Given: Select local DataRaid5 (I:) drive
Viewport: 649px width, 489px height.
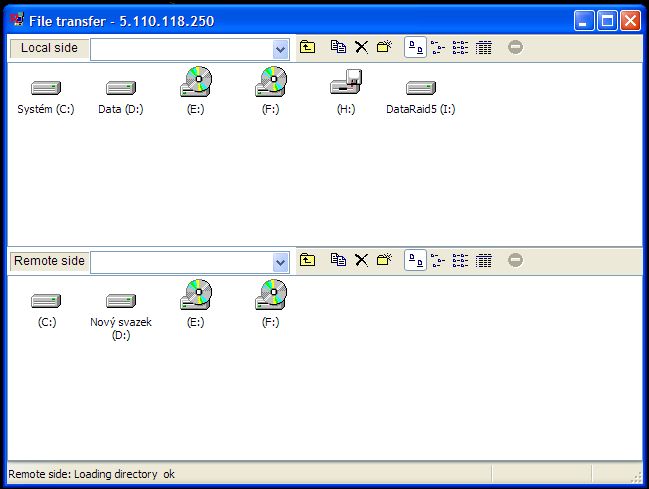Looking at the screenshot, I should (x=420, y=95).
